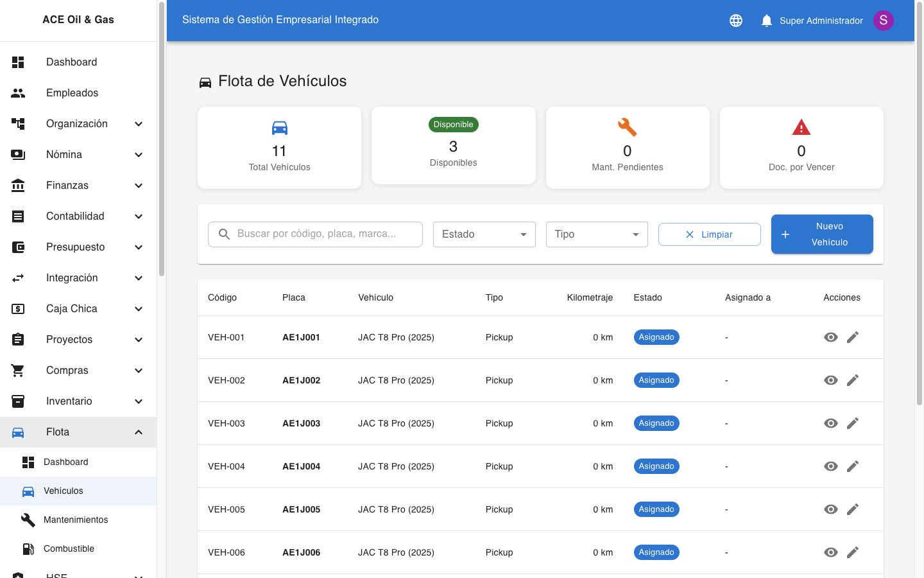View details of VEH-002 via eye icon
924x578 pixels.
pyautogui.click(x=830, y=380)
